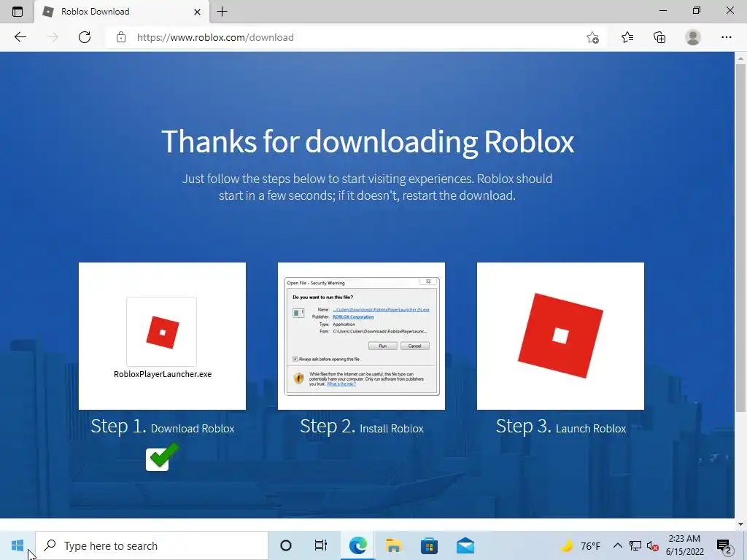
Task: Open the Mail app from taskbar
Action: pos(465,545)
